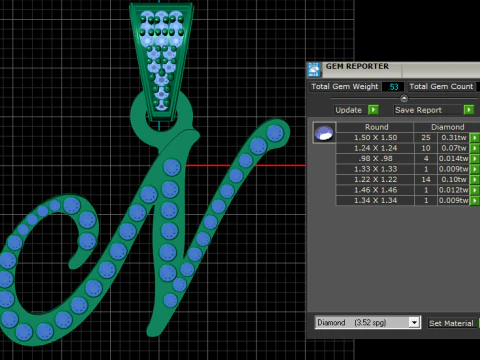Click green arrow on .98 X .98 row
The image size is (480, 360).
click(x=475, y=159)
